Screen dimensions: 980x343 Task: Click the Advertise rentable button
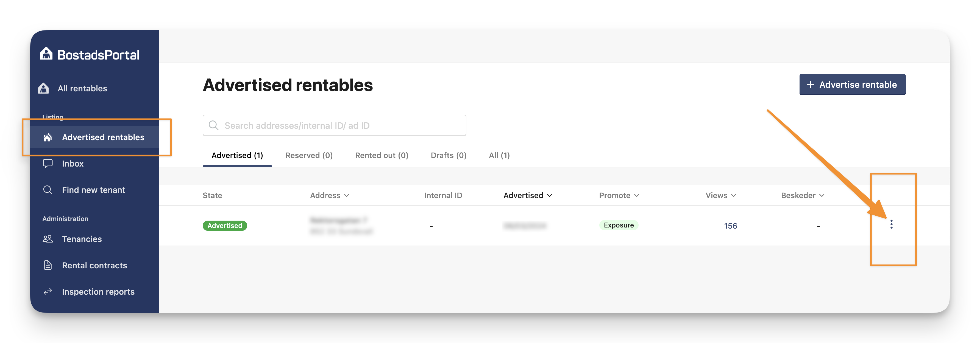(852, 85)
